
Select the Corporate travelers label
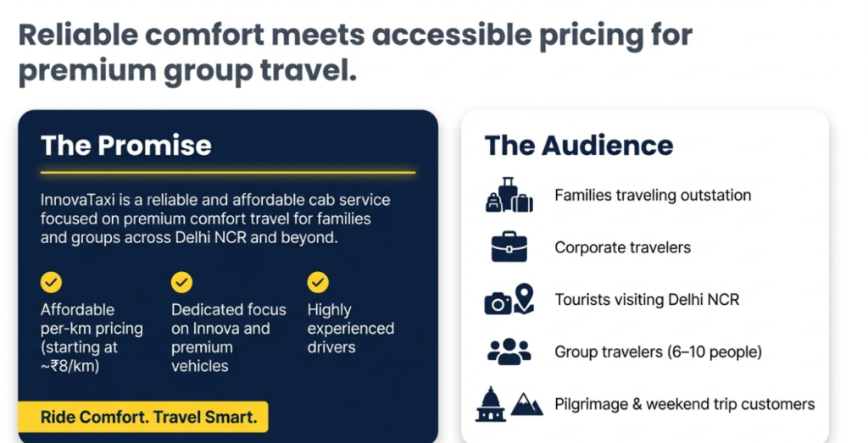[x=622, y=247]
